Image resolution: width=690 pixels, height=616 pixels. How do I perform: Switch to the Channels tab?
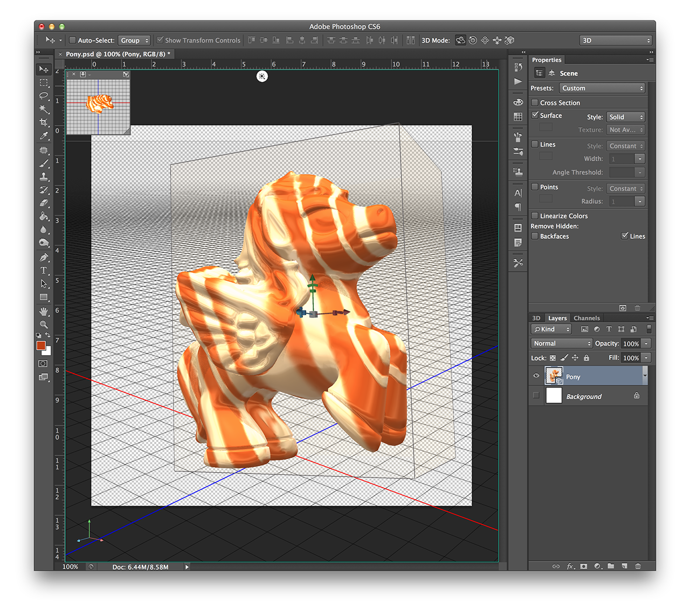coord(586,318)
